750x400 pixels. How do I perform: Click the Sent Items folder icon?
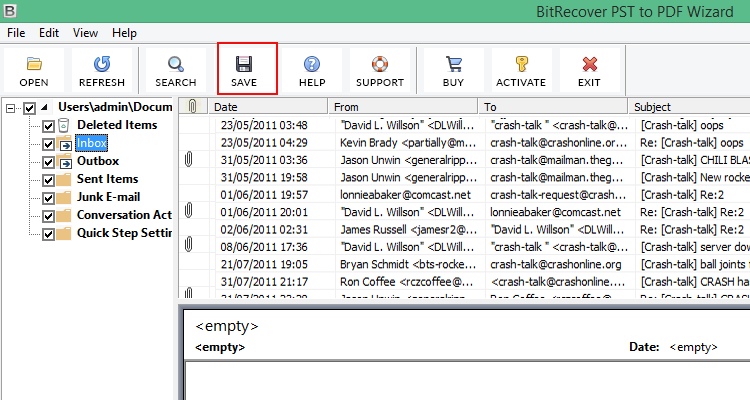pyautogui.click(x=64, y=180)
